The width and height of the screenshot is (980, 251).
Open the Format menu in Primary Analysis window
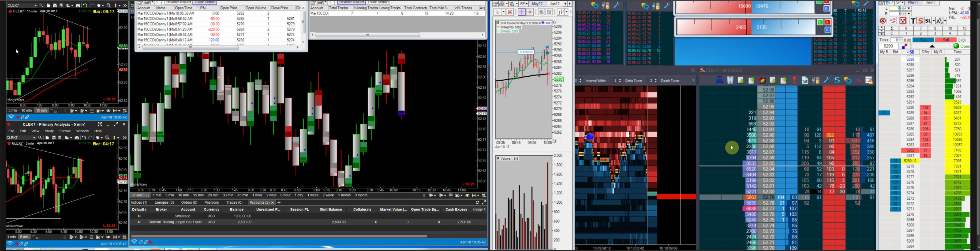pyautogui.click(x=65, y=131)
